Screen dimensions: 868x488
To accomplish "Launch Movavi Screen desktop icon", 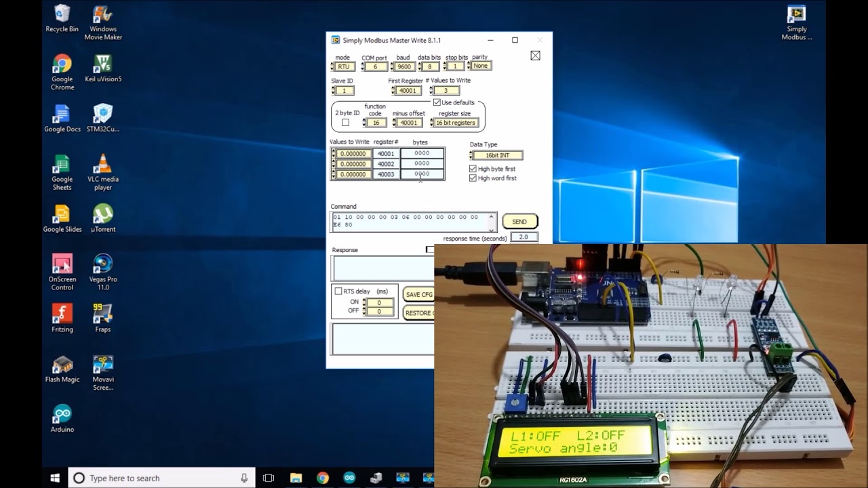I will coord(103,373).
